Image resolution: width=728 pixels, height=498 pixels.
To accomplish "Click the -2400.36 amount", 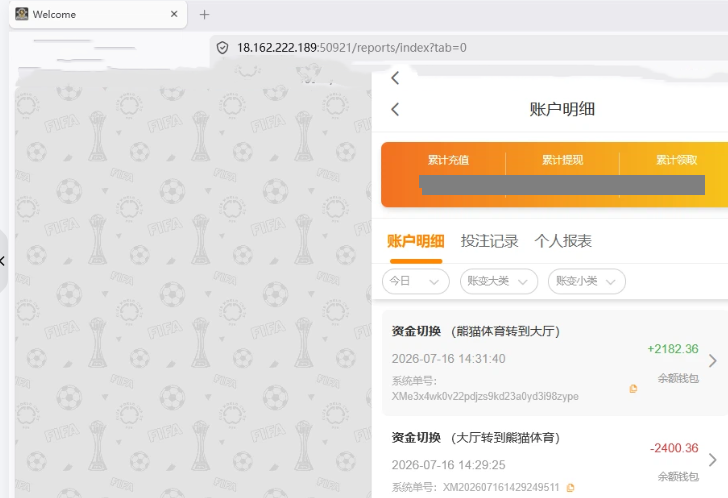I will (674, 448).
